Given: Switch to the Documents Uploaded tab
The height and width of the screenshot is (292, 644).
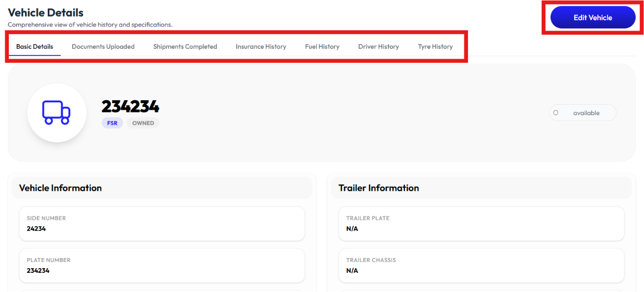Looking at the screenshot, I should tap(103, 47).
